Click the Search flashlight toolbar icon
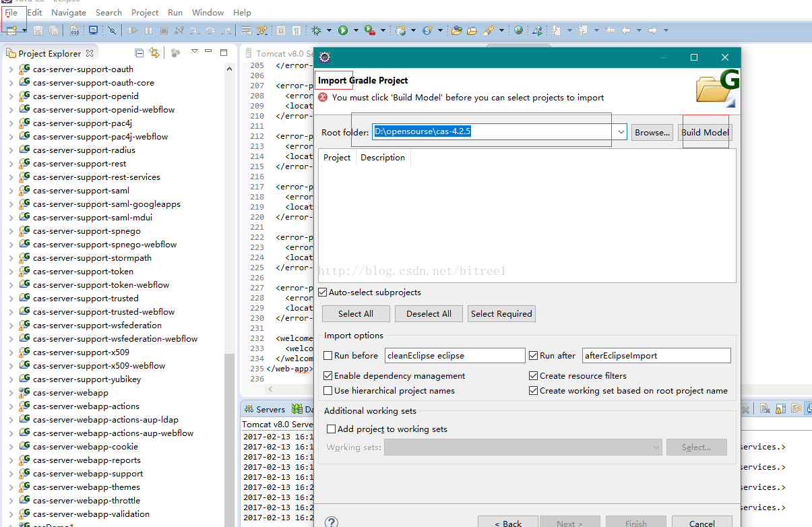Viewport: 812px width, 527px height. 489,30
